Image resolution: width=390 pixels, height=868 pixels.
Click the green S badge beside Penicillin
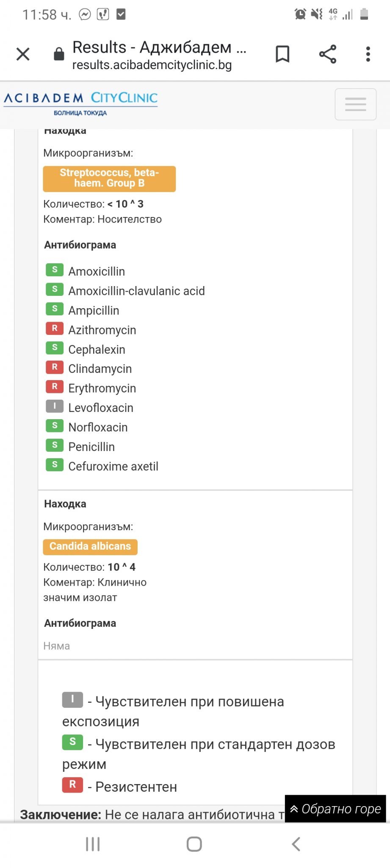(x=55, y=445)
